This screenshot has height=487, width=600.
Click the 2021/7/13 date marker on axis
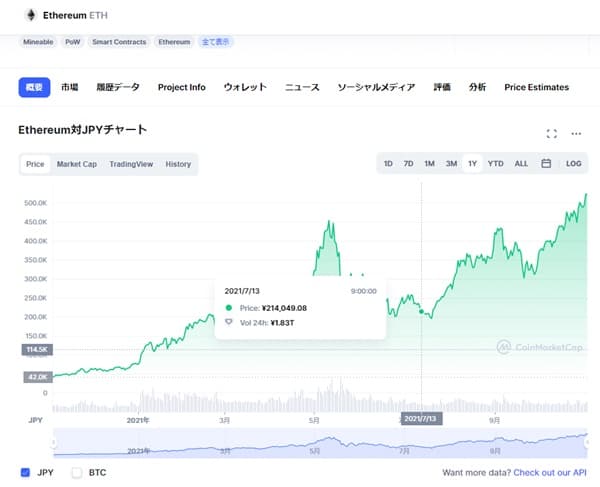tap(421, 417)
